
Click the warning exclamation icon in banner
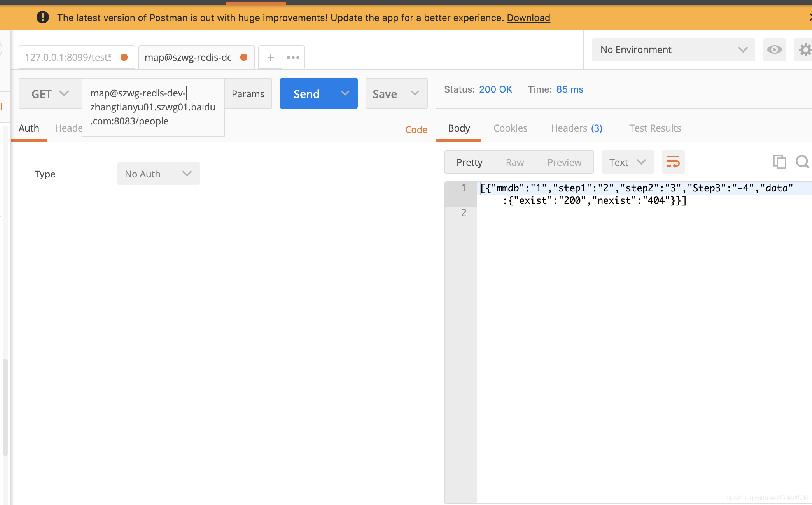[x=43, y=18]
